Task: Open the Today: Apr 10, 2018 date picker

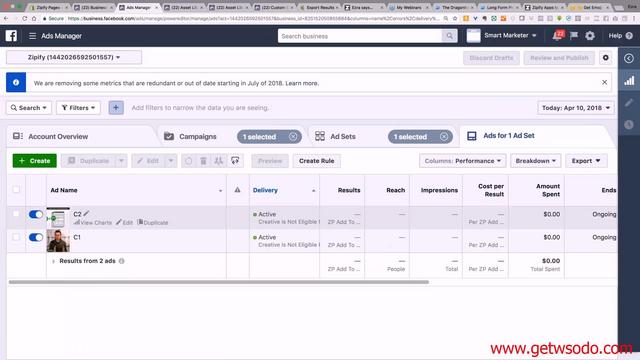Action: tap(576, 108)
